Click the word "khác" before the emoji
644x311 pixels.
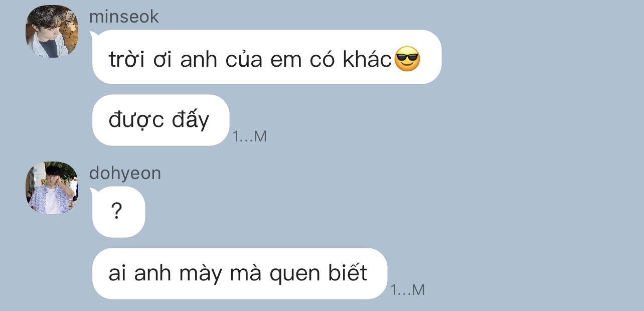coord(367,60)
